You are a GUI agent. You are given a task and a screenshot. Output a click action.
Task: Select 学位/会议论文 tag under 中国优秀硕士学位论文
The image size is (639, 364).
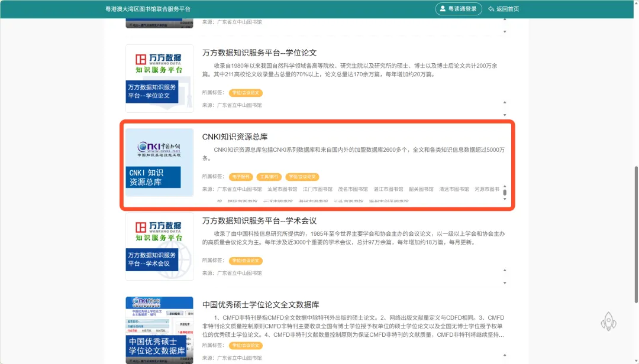click(246, 345)
